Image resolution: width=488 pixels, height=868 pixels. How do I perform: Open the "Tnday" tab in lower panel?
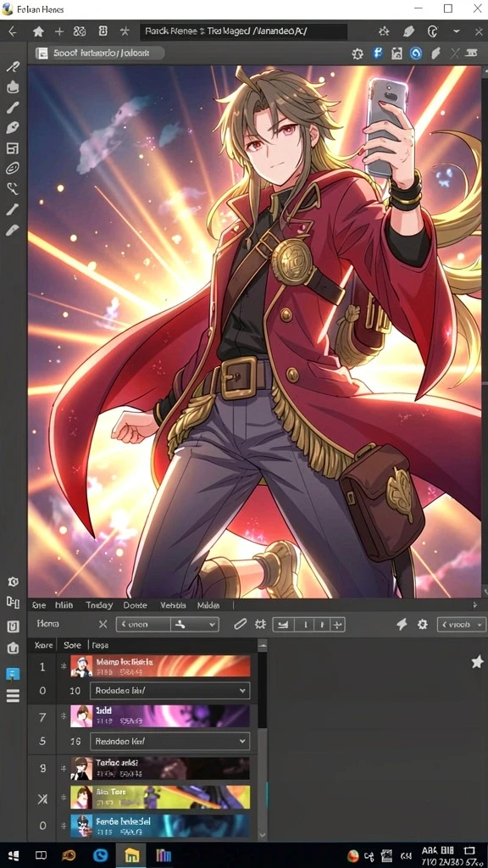(99, 605)
